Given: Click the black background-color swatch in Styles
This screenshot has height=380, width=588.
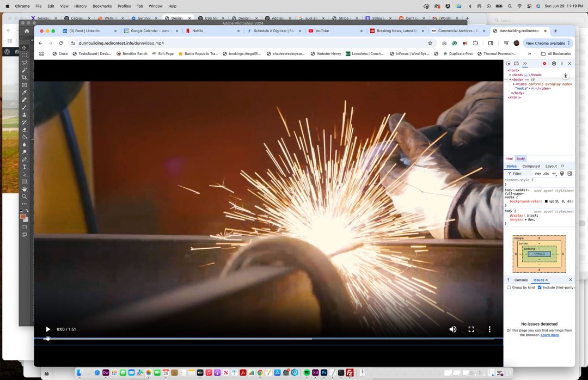Looking at the screenshot, I should [x=546, y=201].
